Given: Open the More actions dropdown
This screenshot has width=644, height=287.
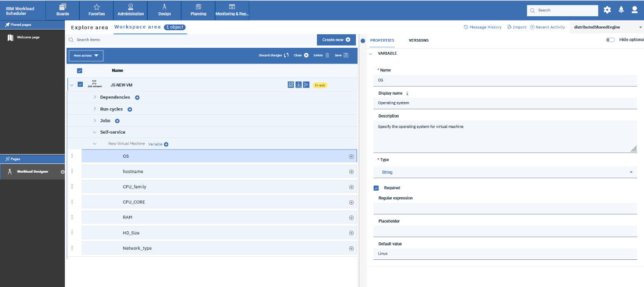Looking at the screenshot, I should click(x=86, y=56).
